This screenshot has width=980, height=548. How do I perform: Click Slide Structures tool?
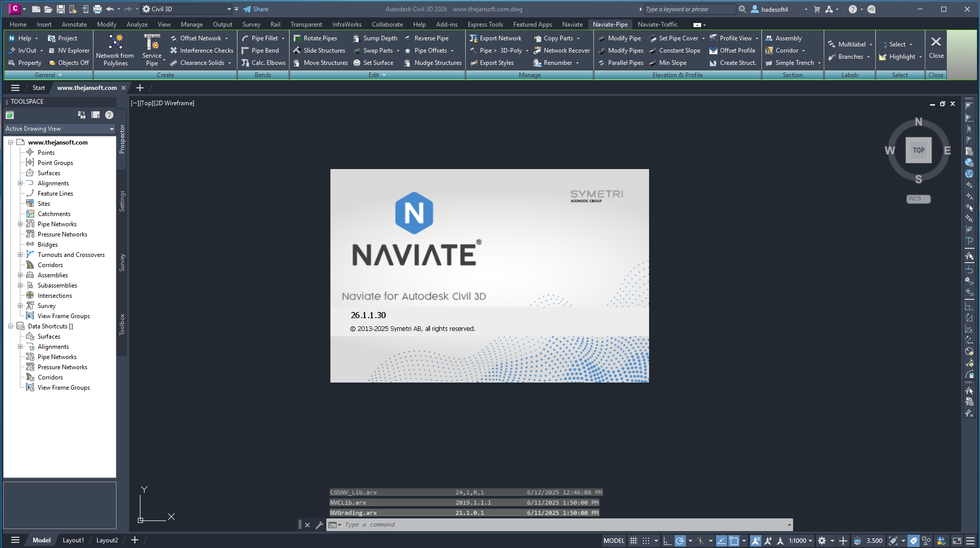click(x=319, y=51)
